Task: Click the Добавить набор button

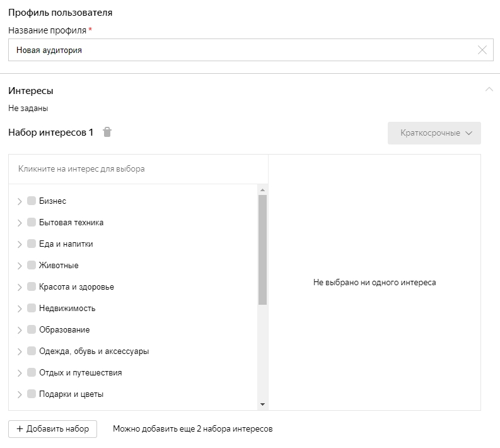Action: pos(53,429)
